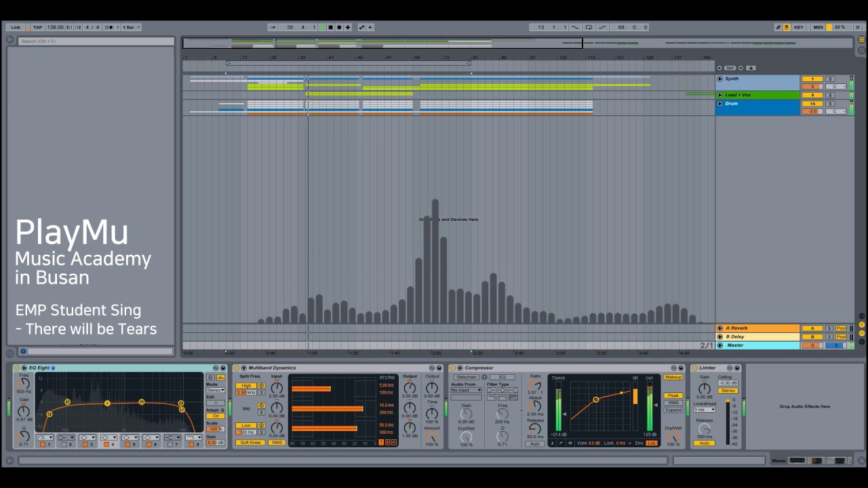Unfold the Drum track
Image resolution: width=868 pixels, height=488 pixels.
tap(720, 104)
